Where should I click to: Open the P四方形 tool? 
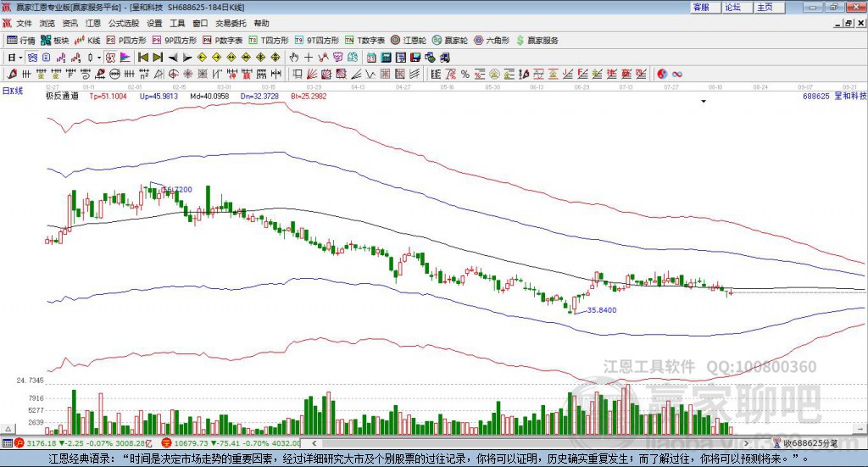click(126, 41)
